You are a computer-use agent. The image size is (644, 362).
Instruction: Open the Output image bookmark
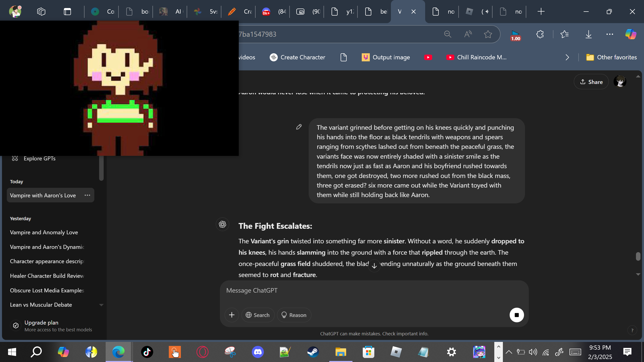pyautogui.click(x=386, y=57)
